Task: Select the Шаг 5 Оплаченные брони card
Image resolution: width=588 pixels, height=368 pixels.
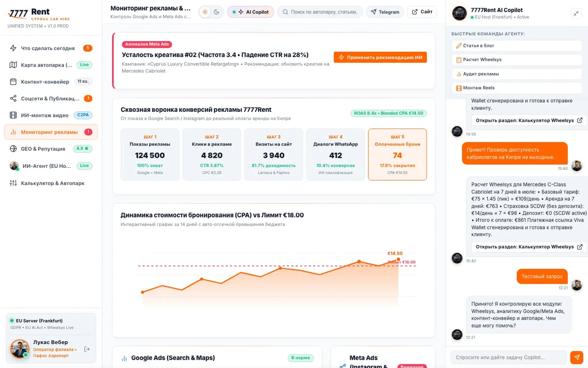Action: pos(397,155)
